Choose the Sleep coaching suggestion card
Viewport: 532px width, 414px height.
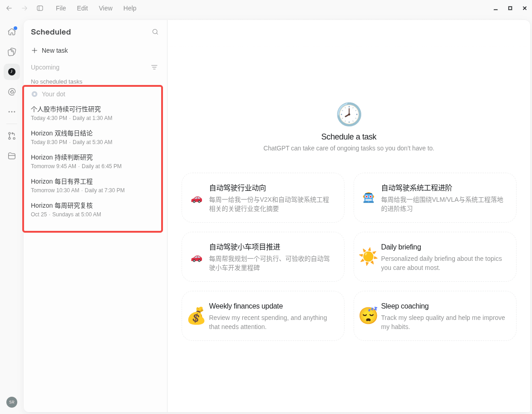[x=435, y=316]
